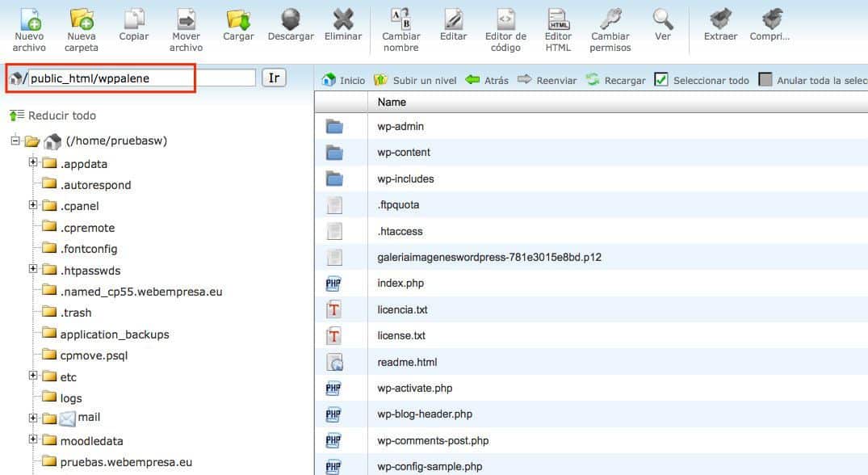Expand the etc folder
Screen dimensions: 868x475
33,376
